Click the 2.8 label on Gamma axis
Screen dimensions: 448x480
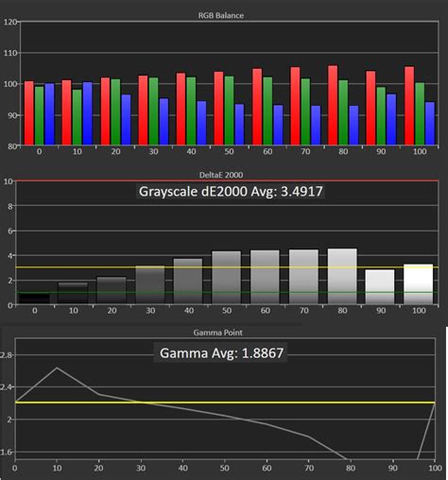pos(6,355)
